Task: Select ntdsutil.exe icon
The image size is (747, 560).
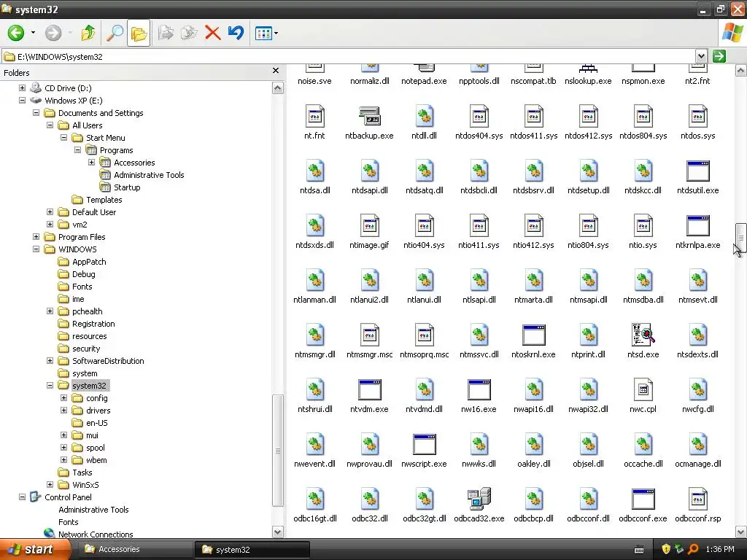Action: (698, 171)
